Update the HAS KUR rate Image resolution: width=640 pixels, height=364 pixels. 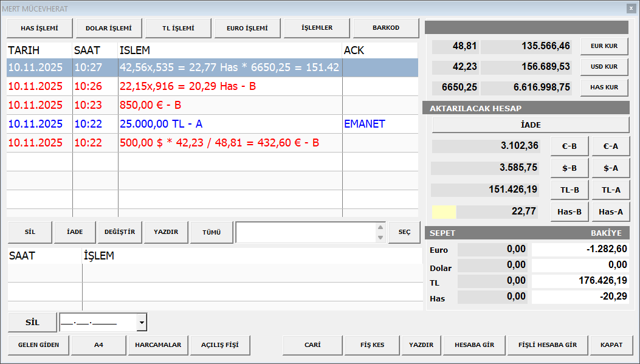point(604,88)
